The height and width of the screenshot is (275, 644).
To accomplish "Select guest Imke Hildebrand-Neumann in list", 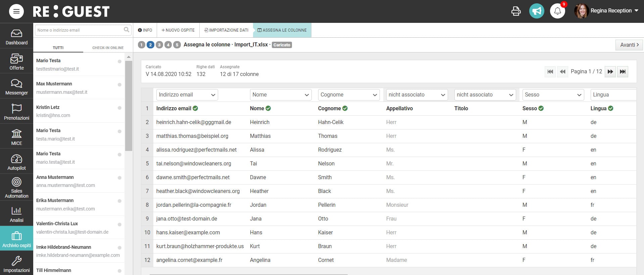I will (79, 251).
